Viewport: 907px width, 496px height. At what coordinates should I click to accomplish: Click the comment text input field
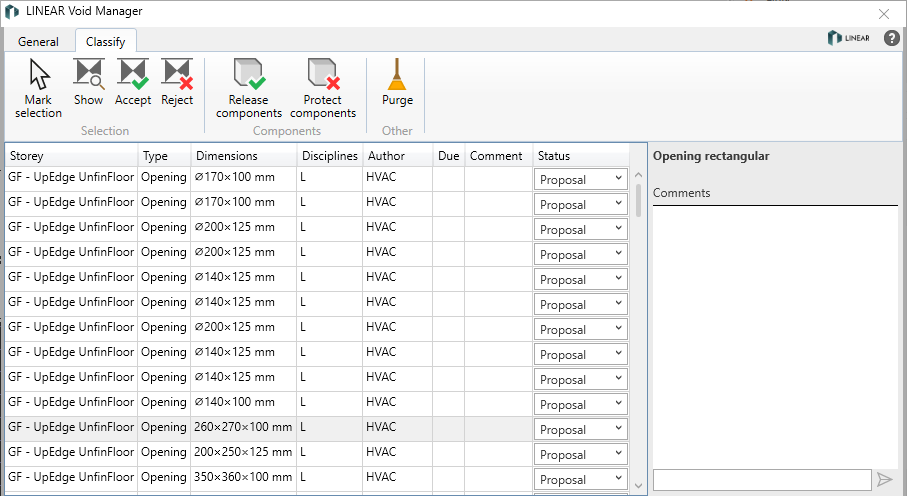point(762,480)
